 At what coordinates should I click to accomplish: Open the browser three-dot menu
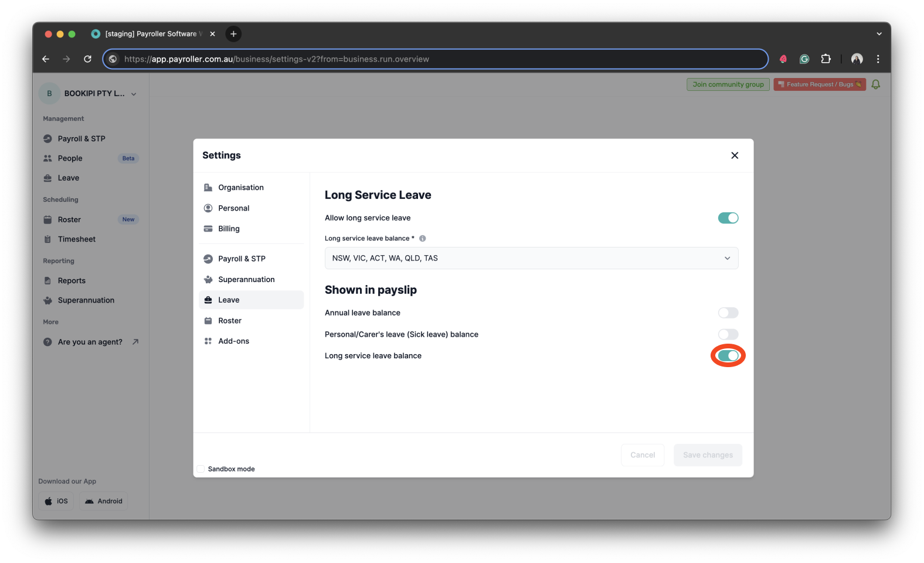click(x=878, y=59)
